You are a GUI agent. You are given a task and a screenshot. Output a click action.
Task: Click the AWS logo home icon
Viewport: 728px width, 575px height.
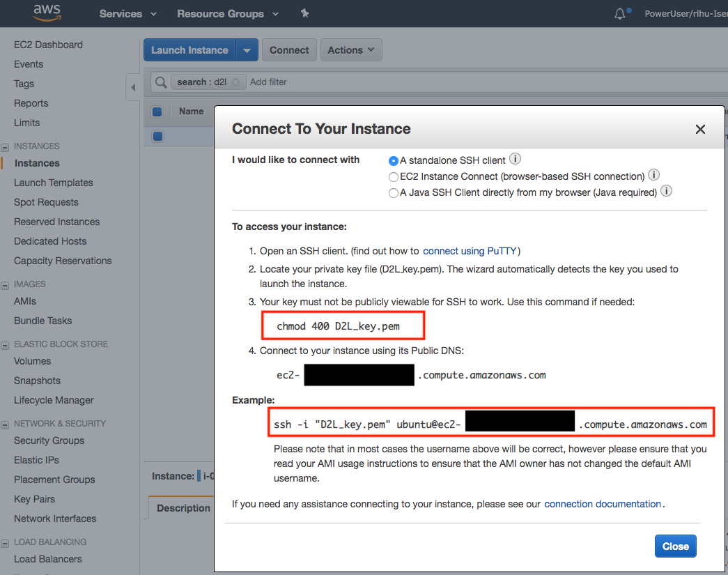46,13
